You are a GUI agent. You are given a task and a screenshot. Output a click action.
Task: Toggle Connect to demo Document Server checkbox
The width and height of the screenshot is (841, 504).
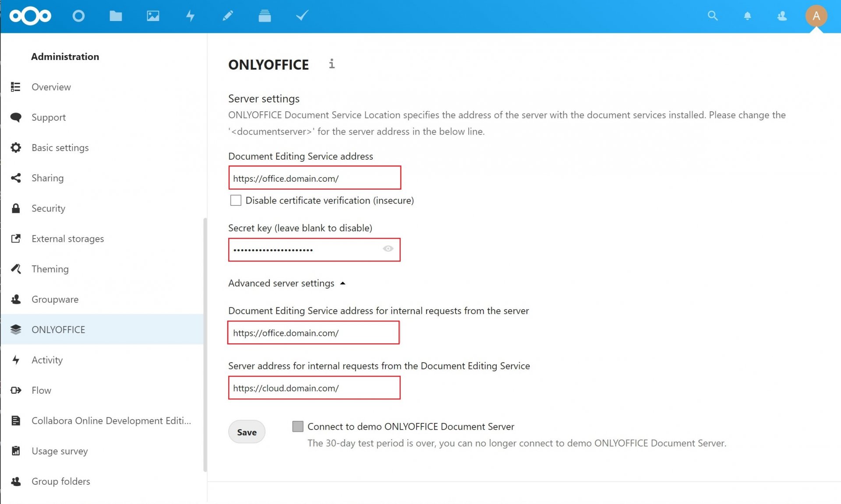tap(298, 426)
